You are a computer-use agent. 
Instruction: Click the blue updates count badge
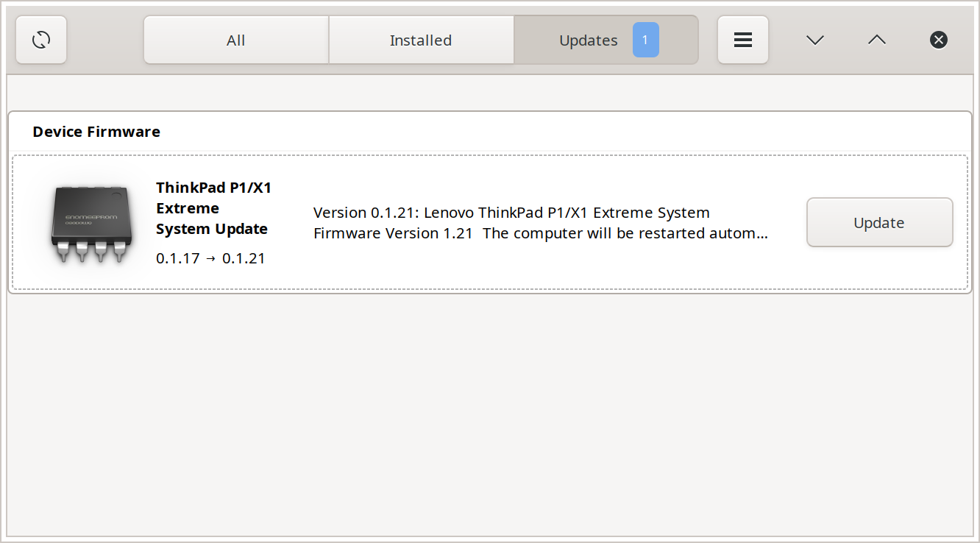point(646,40)
